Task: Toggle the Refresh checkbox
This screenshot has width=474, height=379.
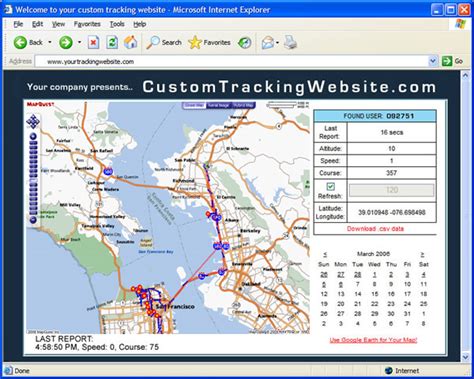Action: tap(330, 187)
